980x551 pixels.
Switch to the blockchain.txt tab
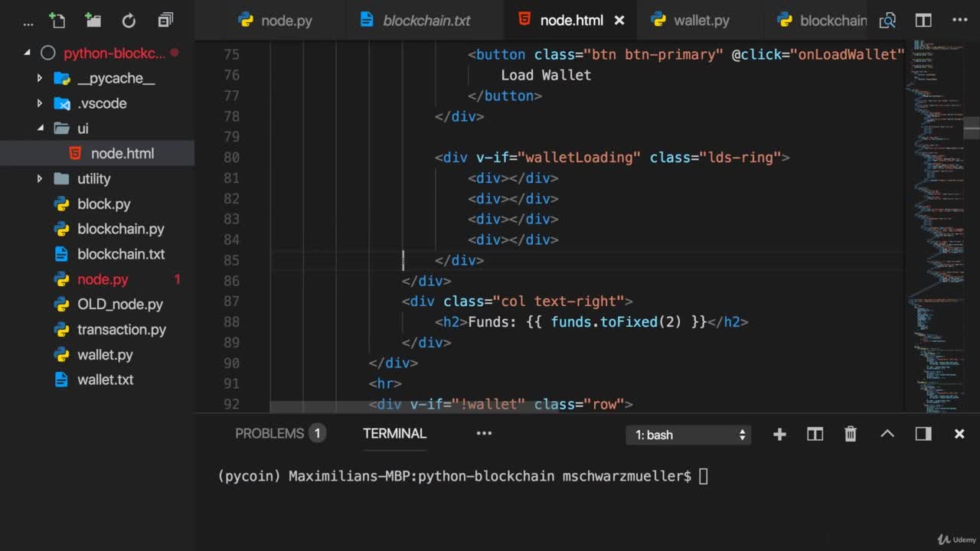(426, 21)
